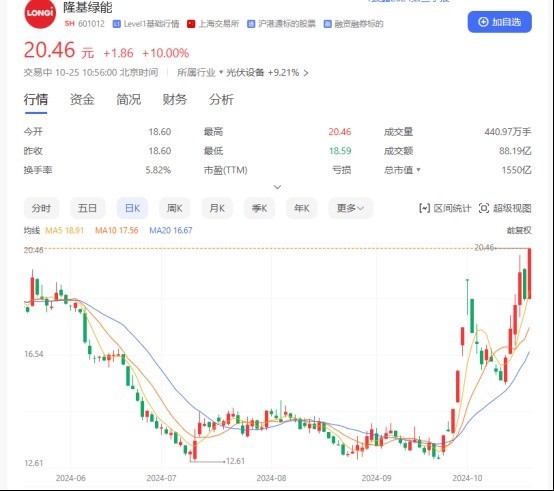Click the 隆基绿能 stock name

(88, 7)
